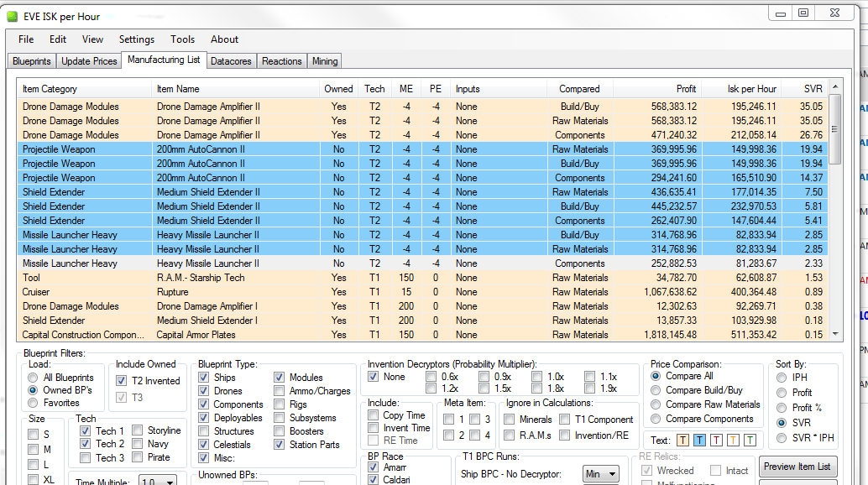Viewport: 868px width, 485px height.
Task: Click the list scrollbar up arrow
Action: point(835,86)
